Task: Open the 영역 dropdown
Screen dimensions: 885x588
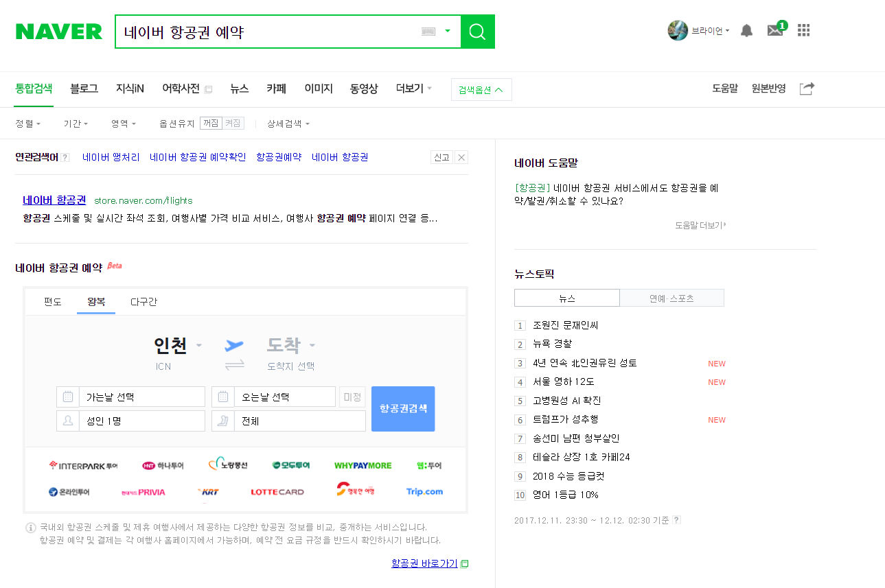Action: [124, 124]
